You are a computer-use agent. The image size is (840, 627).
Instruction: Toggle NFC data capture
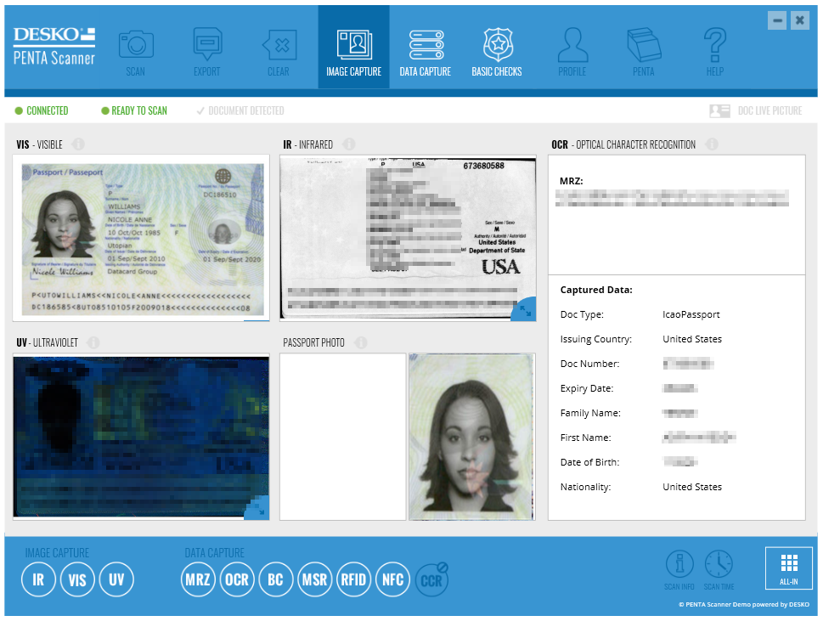coord(392,579)
